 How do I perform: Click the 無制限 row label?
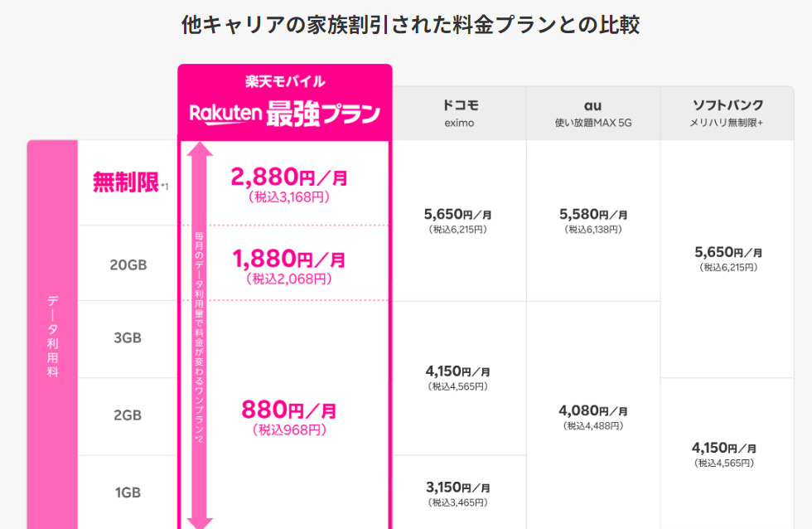tap(126, 182)
